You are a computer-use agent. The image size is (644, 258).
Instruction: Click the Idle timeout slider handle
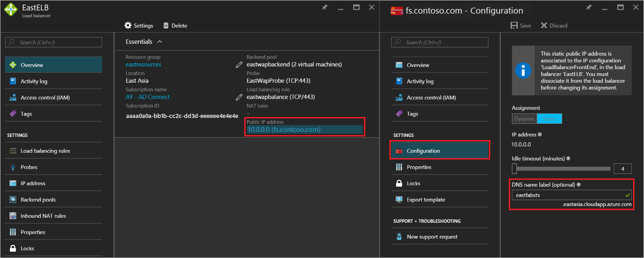click(514, 169)
